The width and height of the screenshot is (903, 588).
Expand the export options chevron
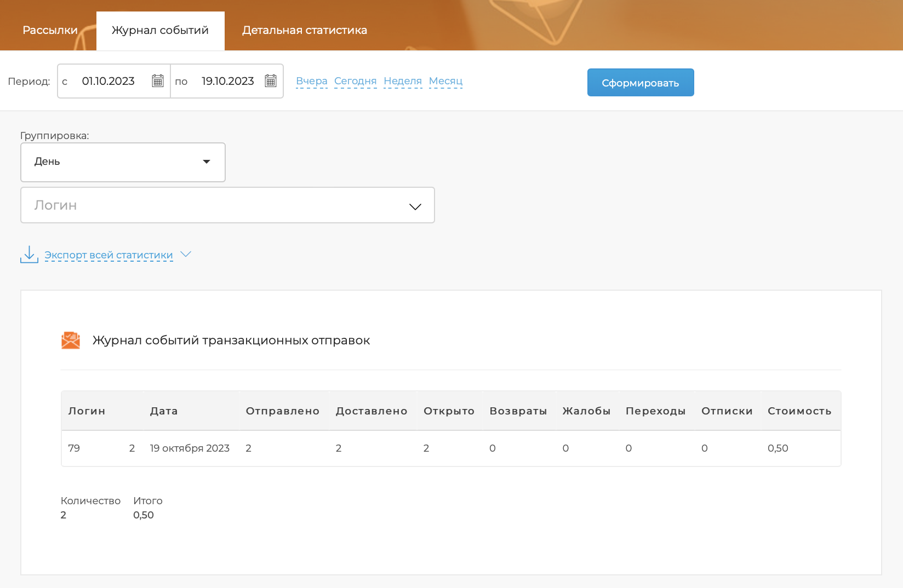point(186,255)
